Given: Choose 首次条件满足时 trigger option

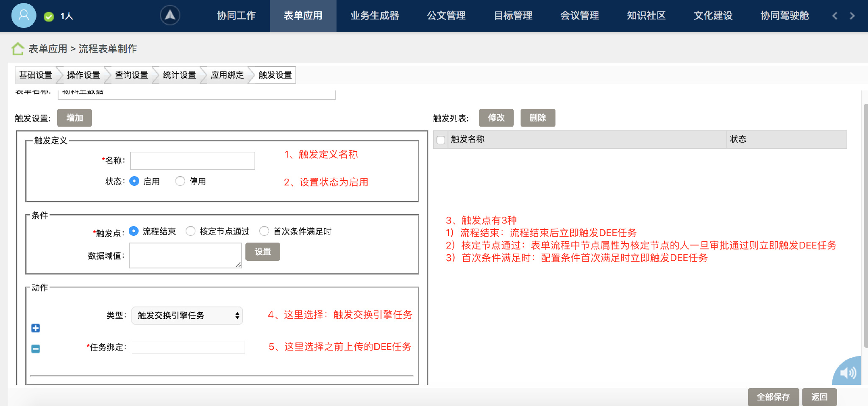Looking at the screenshot, I should (x=264, y=231).
